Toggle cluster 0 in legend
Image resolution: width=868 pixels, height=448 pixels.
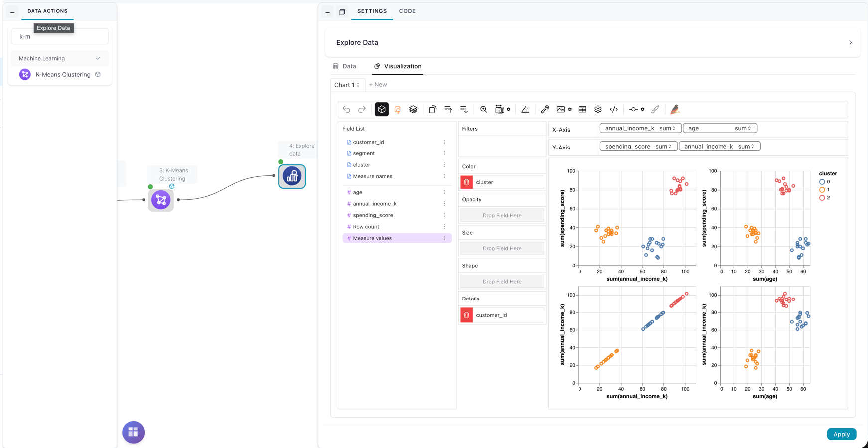click(x=825, y=182)
